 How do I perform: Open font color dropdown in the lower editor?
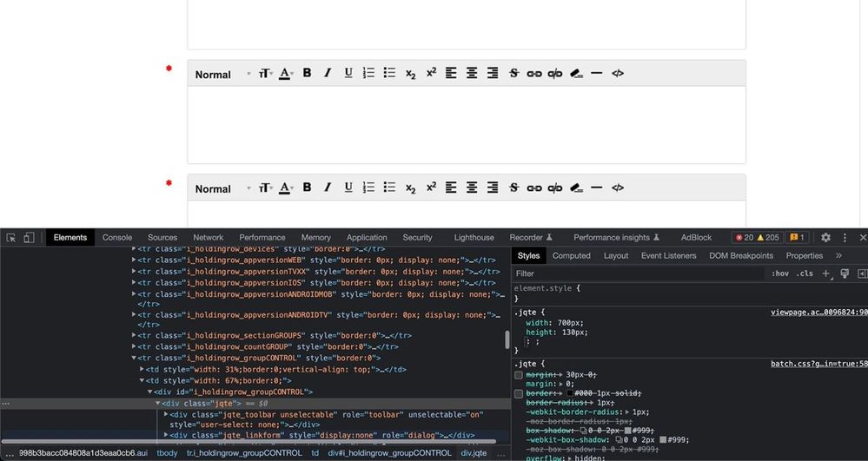[x=286, y=188]
